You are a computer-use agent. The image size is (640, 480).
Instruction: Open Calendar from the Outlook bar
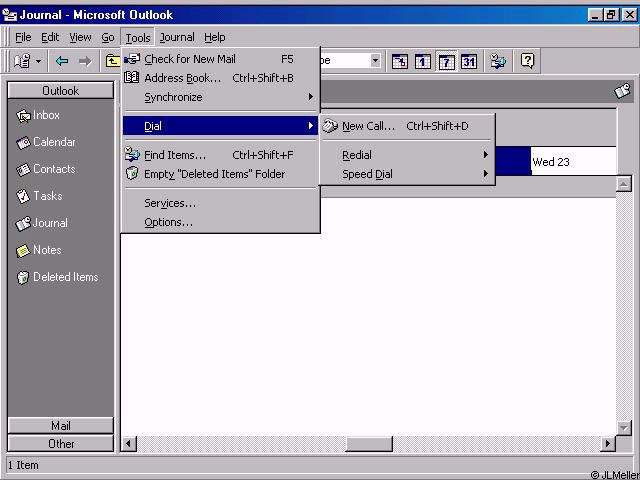tap(46, 142)
